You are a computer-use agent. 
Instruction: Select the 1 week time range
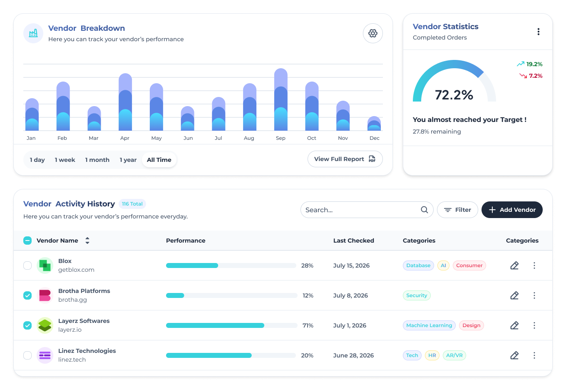point(65,160)
